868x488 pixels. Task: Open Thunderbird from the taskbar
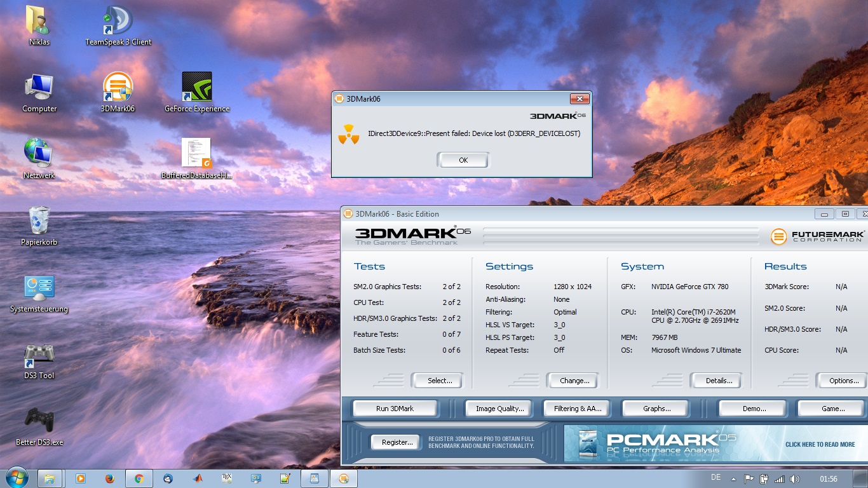168,478
